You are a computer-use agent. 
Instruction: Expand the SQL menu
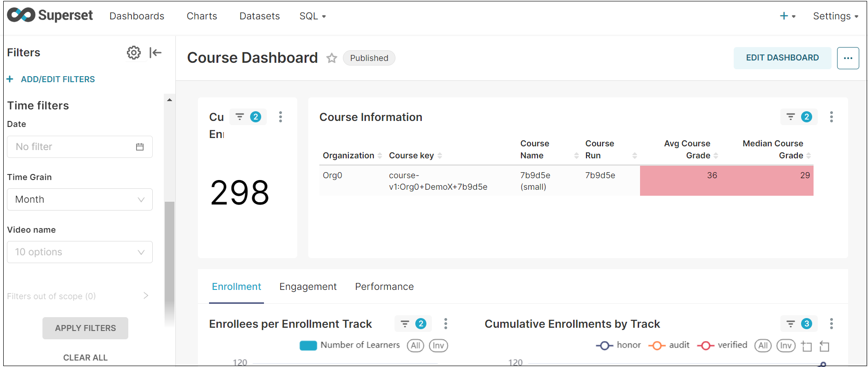pos(312,16)
